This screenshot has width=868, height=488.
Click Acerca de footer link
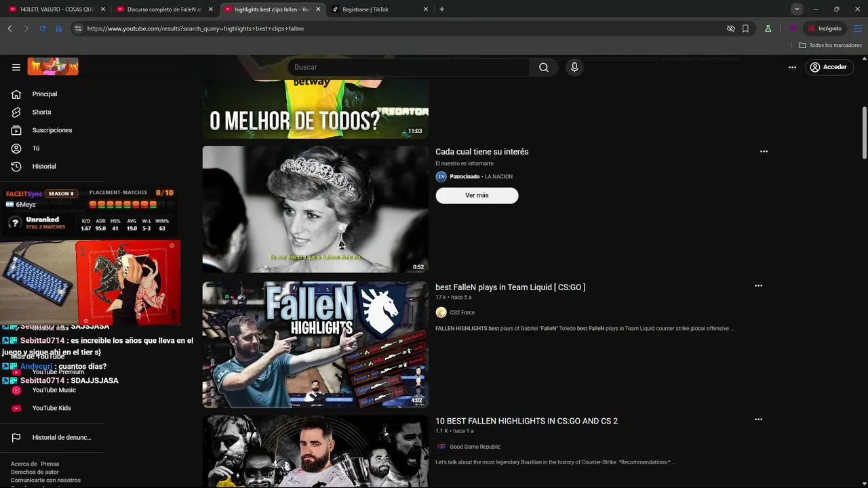pos(24,464)
